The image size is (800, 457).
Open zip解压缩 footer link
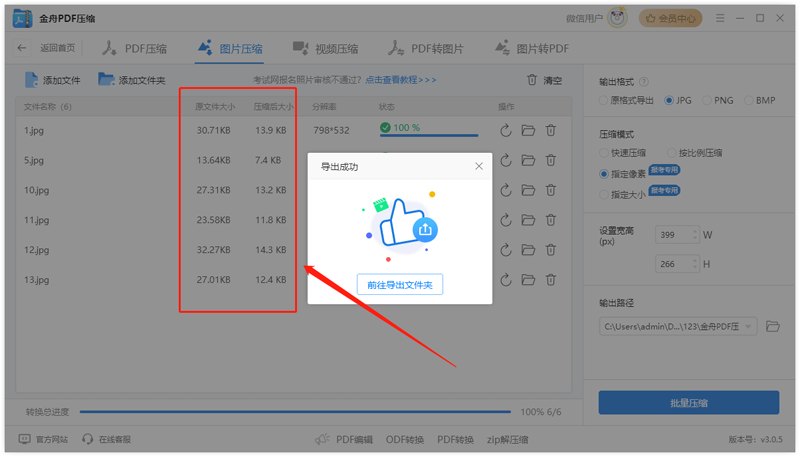tap(507, 440)
